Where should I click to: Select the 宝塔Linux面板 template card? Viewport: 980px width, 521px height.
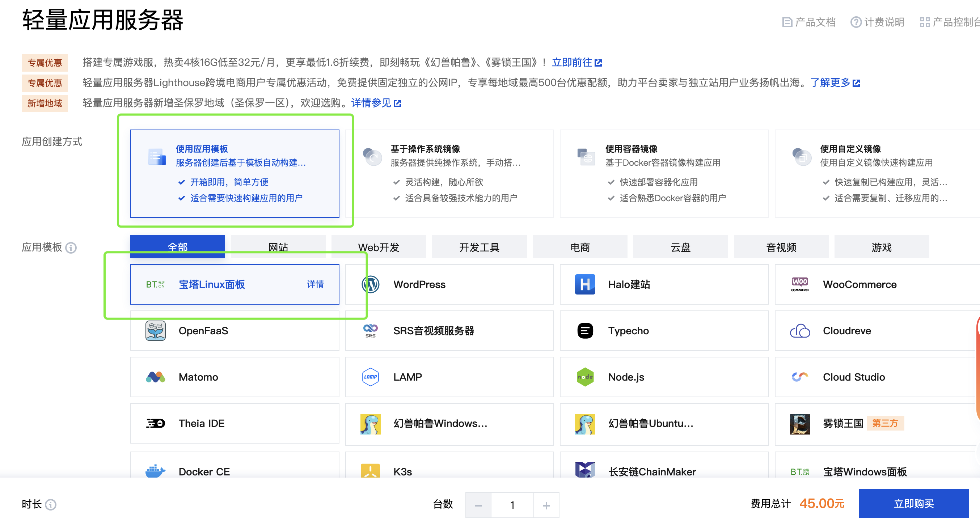tap(235, 284)
